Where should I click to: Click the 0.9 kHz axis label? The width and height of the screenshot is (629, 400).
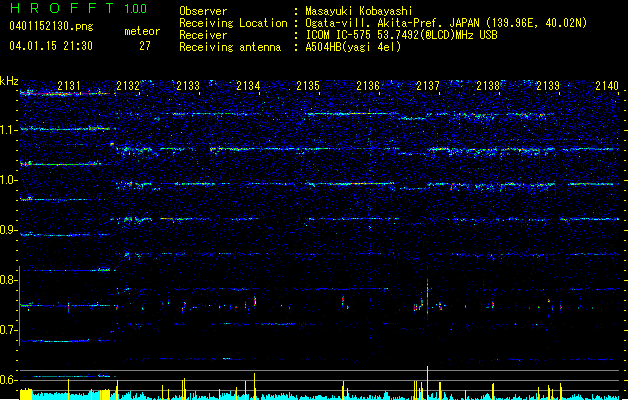pos(9,230)
